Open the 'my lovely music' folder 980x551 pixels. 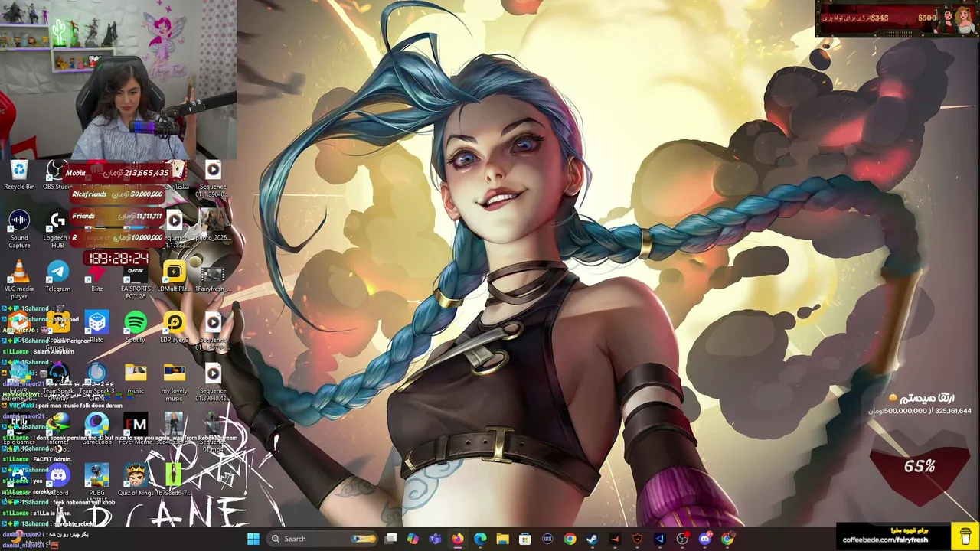tap(174, 382)
